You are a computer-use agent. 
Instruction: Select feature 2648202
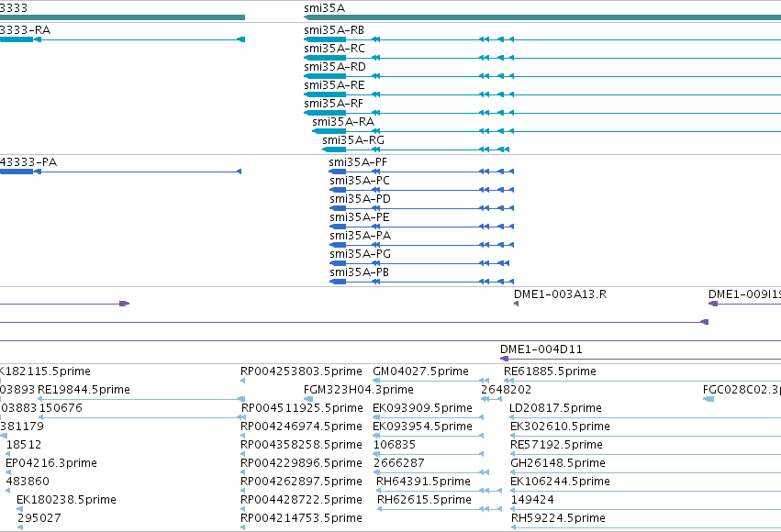tap(506, 390)
